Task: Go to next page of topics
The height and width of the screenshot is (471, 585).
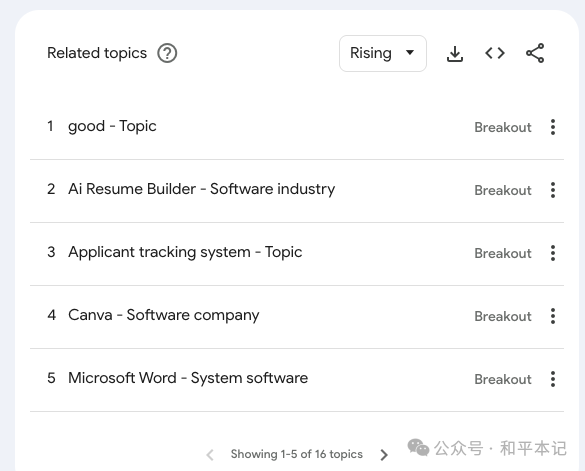Action: [x=384, y=455]
